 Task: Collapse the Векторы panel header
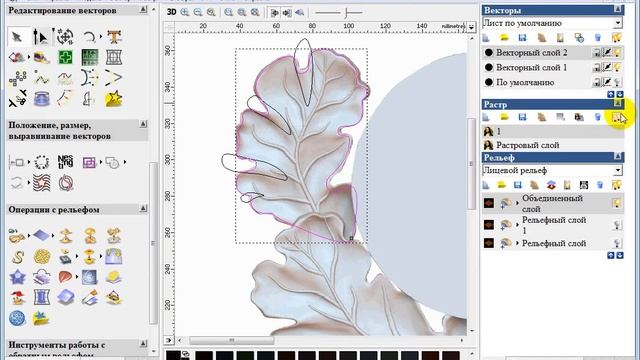pos(618,9)
